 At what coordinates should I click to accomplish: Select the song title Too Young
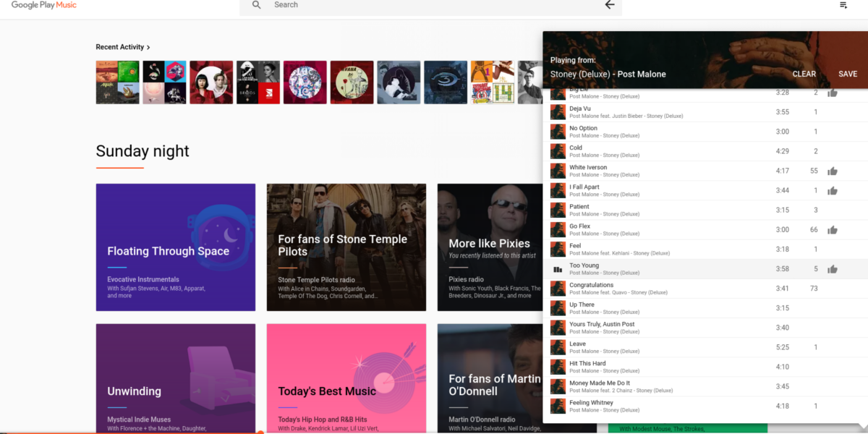(584, 265)
